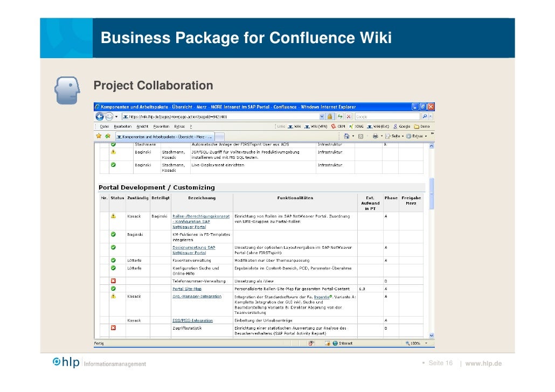Select the Komponenten und Arbeitspakete browser tab

165,137
